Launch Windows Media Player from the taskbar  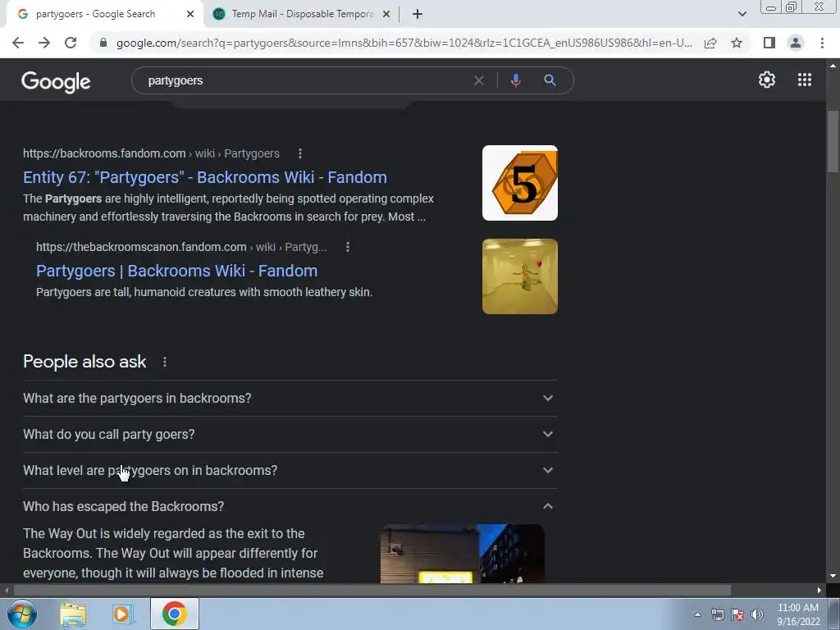pos(122,614)
